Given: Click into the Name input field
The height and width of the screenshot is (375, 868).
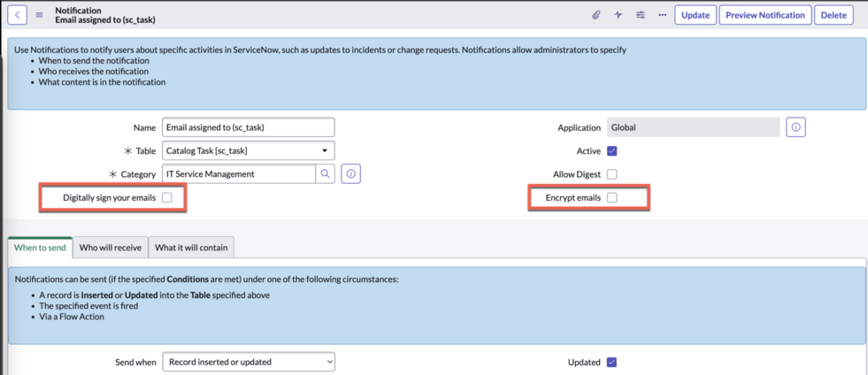Looking at the screenshot, I should [x=249, y=127].
